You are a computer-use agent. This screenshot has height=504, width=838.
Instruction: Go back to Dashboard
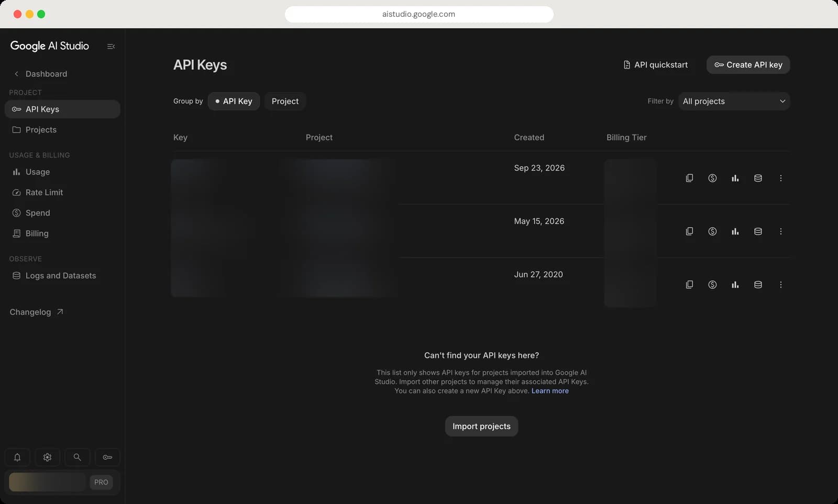(41, 74)
